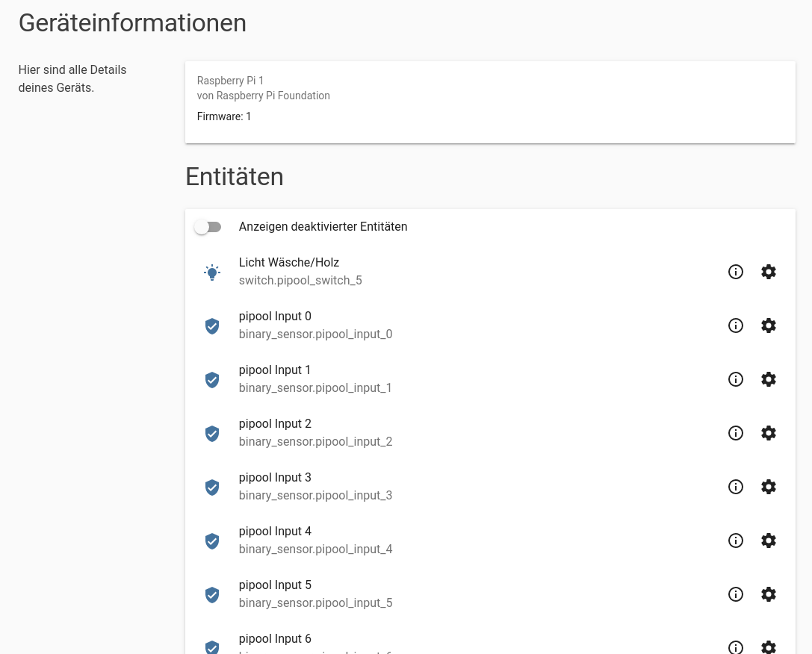The width and height of the screenshot is (812, 654).
Task: Click the lightbulb icon for pipool_switch_5
Action: (212, 272)
